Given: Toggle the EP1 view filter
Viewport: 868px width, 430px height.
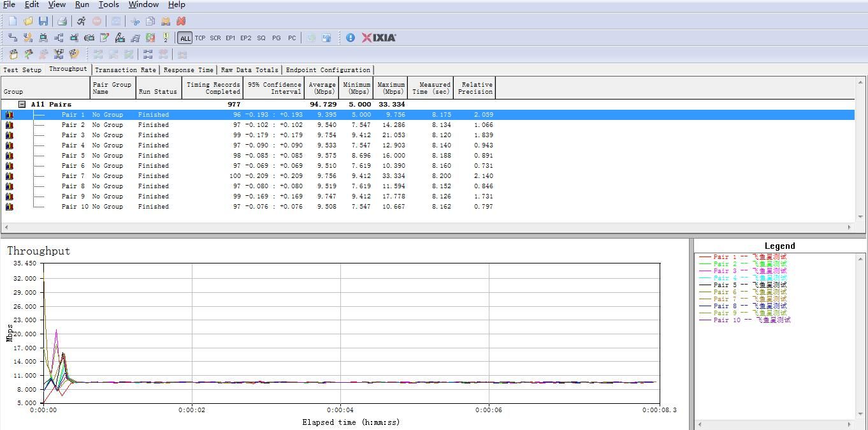Looking at the screenshot, I should (x=230, y=38).
